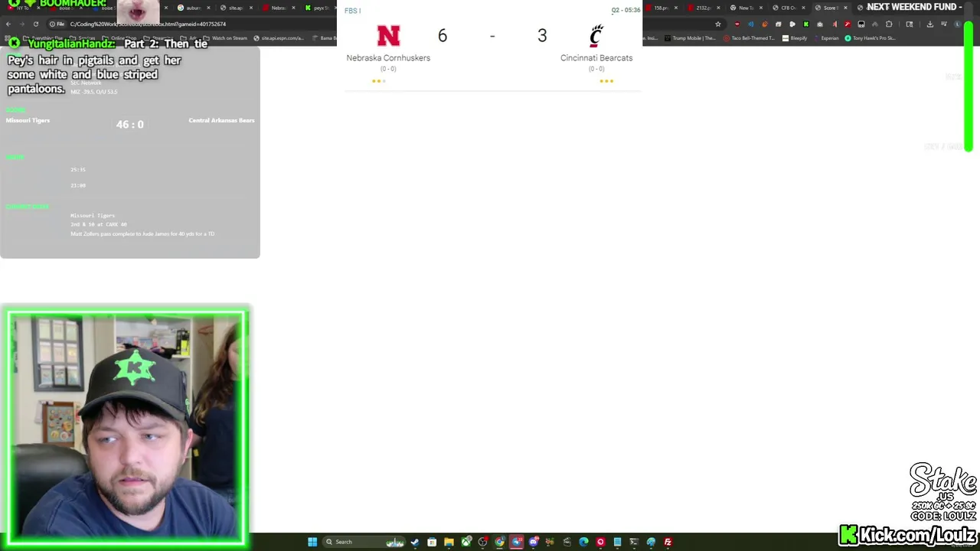Click the camera extension icon in toolbar
Image resolution: width=980 pixels, height=551 pixels.
click(x=820, y=24)
